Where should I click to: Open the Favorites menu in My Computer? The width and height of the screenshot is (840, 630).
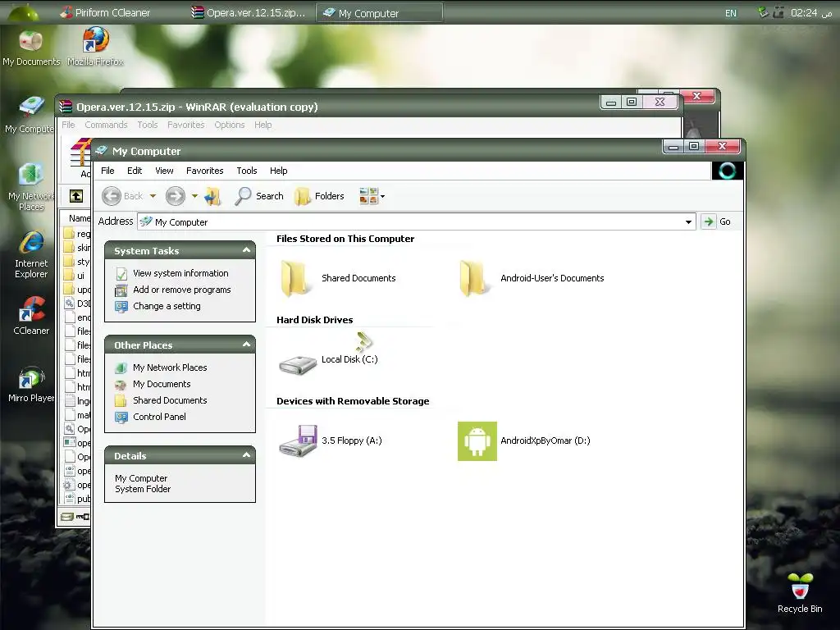(204, 171)
